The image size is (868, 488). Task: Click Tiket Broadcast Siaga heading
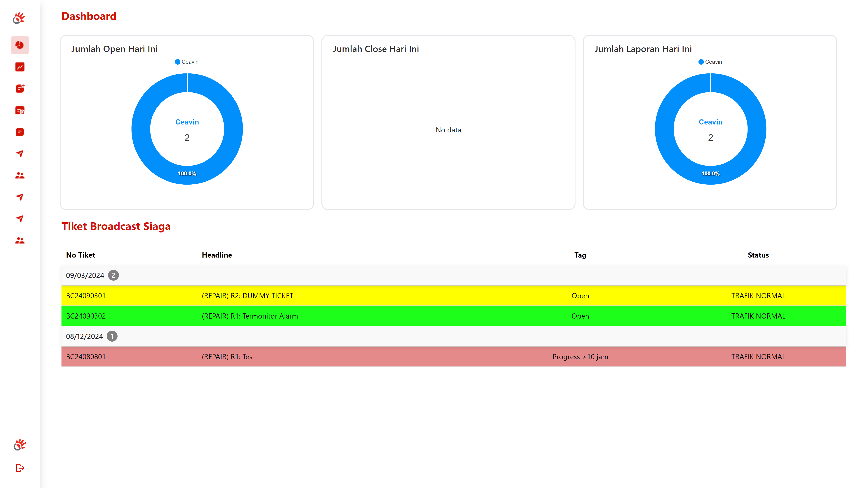(x=116, y=226)
